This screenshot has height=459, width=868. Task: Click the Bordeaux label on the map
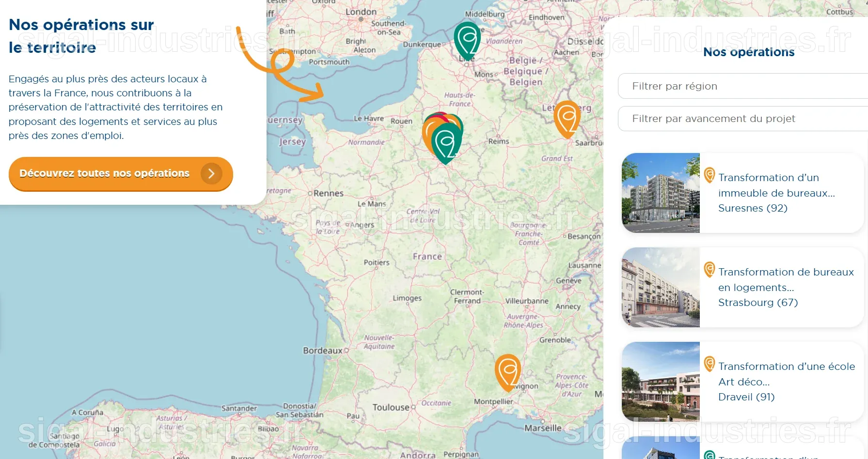tap(323, 351)
